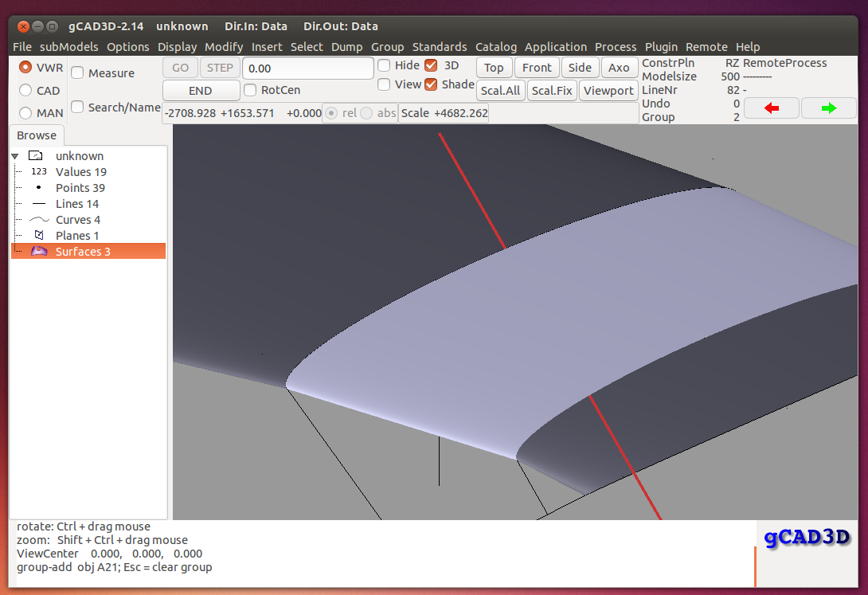Click the ViewCenter coordinates text
This screenshot has height=595, width=868.
(109, 554)
